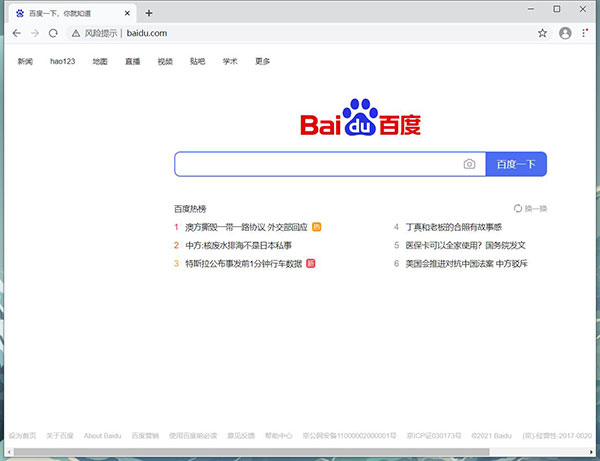Screen dimensions: 600x461
Task: Click the 换一换 refresh link
Action: tap(535, 209)
